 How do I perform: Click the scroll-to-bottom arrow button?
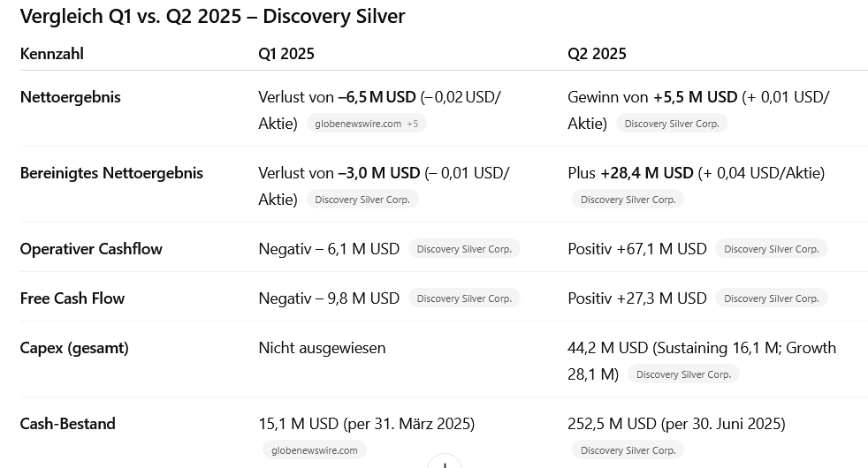tap(444, 462)
